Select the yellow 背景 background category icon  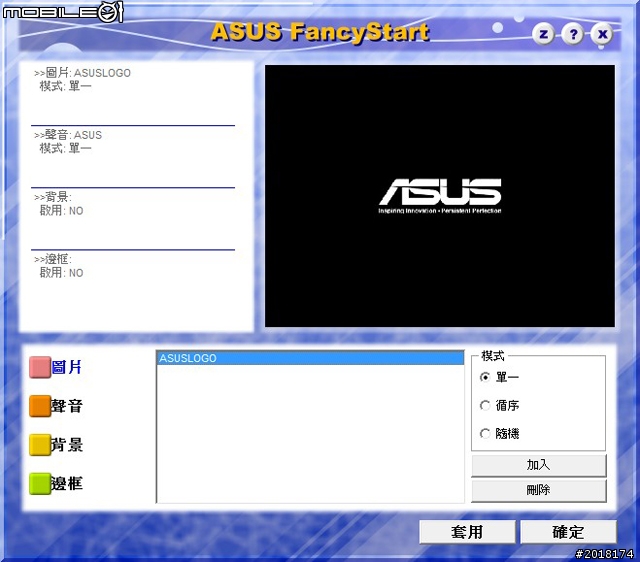coord(40,445)
